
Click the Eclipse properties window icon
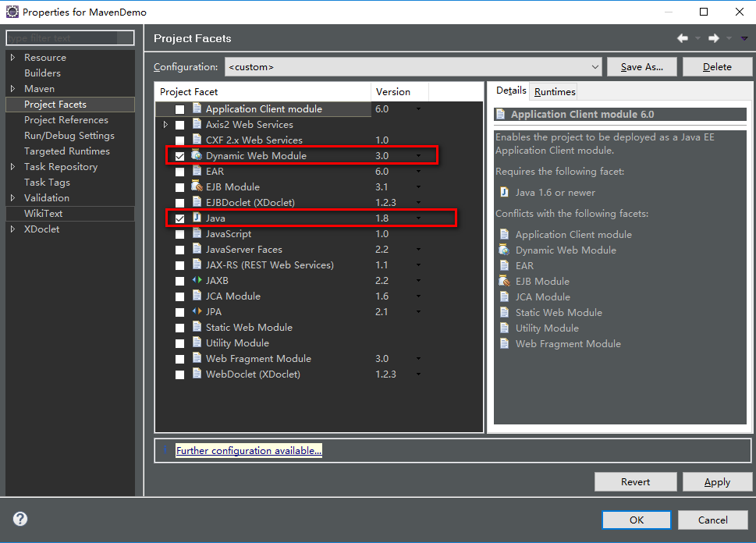[x=12, y=12]
